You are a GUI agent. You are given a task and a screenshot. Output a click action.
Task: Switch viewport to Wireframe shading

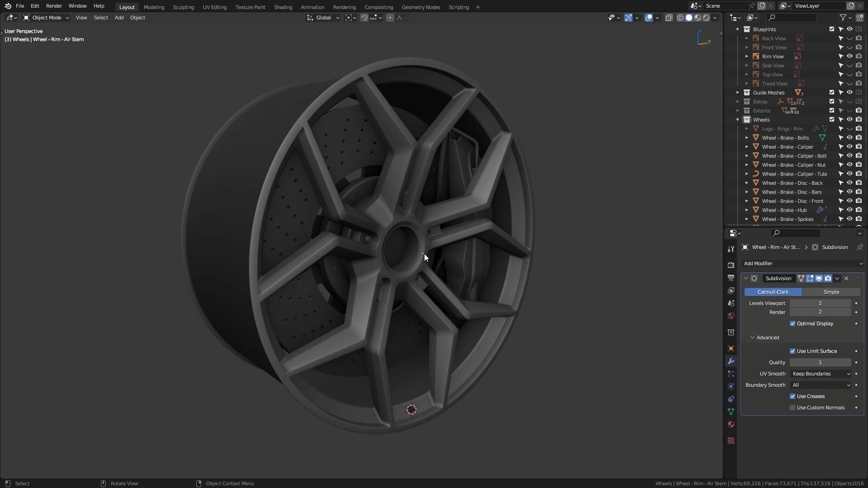point(680,18)
